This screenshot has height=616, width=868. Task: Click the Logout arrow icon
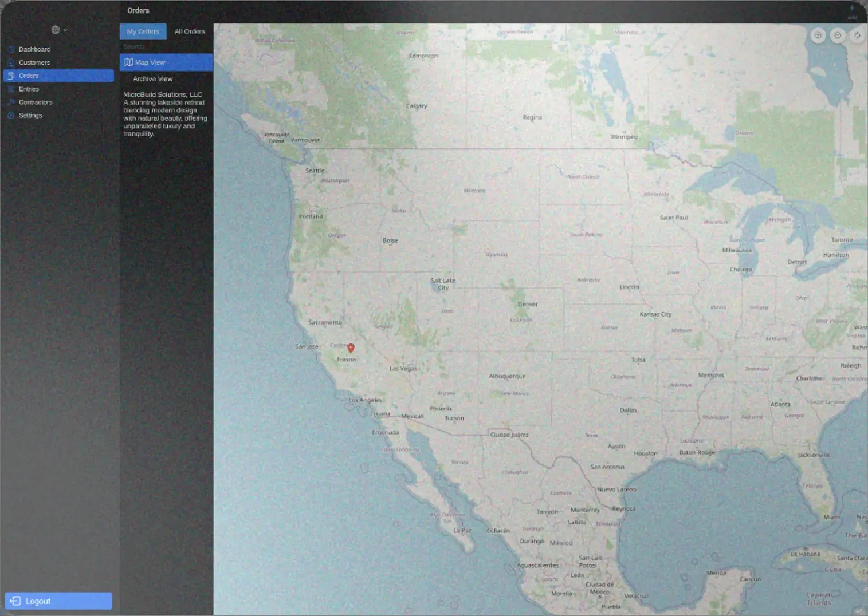15,601
